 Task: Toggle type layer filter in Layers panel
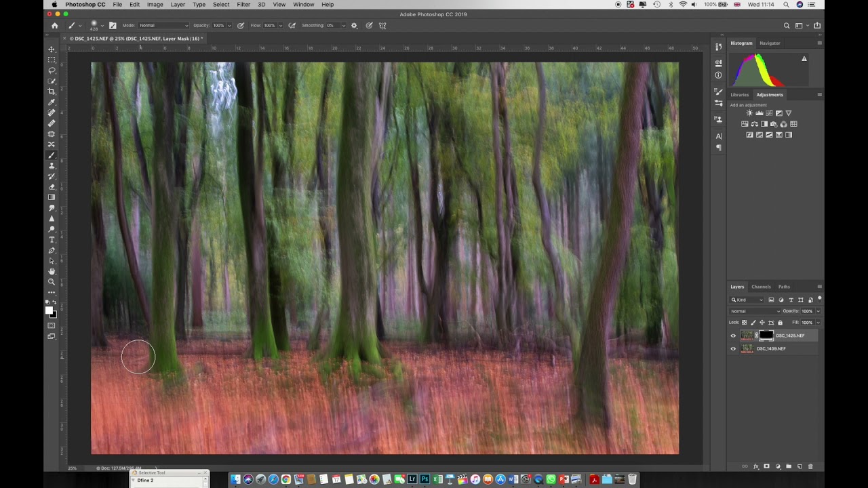(x=791, y=300)
